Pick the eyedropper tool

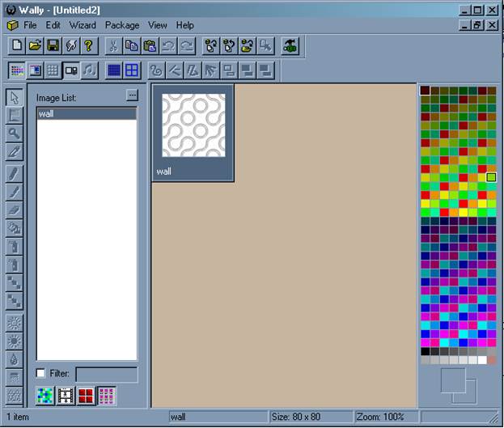pyautogui.click(x=14, y=151)
